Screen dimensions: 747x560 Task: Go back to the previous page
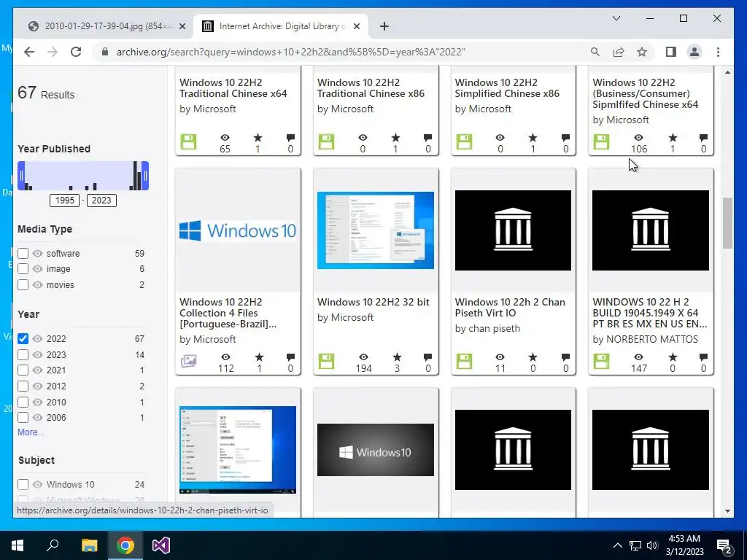coord(29,52)
